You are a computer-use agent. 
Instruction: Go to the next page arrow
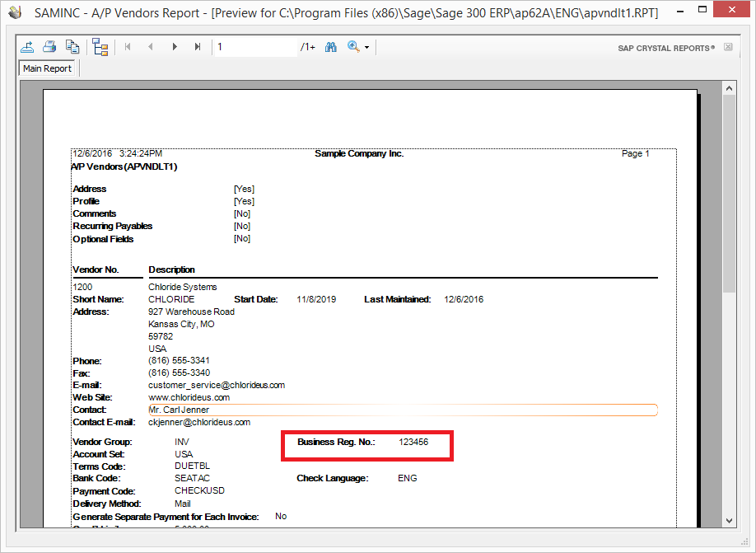click(174, 47)
